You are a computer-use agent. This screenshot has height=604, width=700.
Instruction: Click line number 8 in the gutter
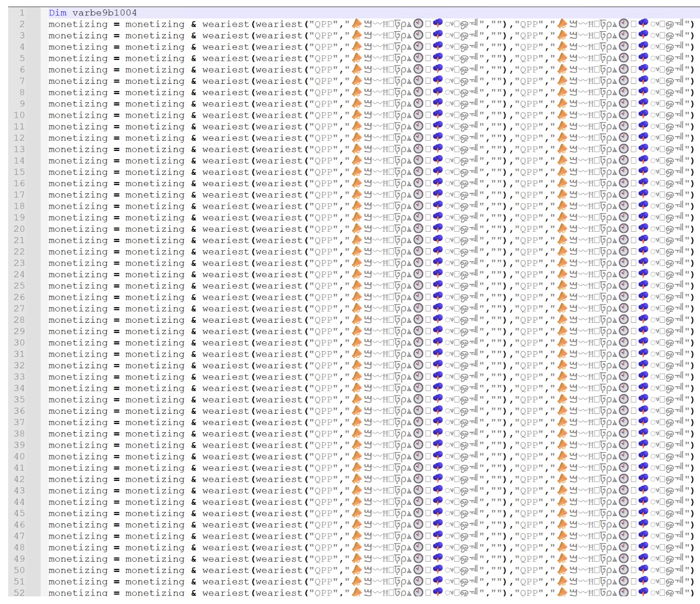coord(22,92)
